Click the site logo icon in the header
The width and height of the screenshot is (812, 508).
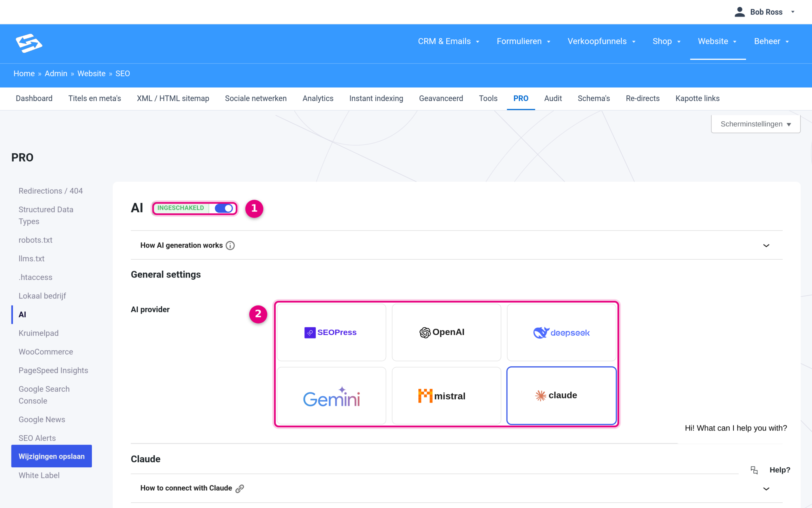click(29, 43)
